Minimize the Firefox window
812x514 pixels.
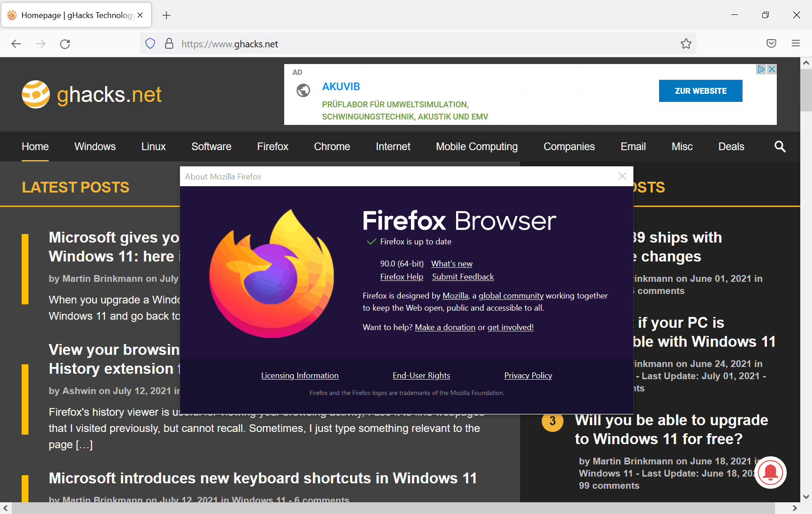click(734, 15)
